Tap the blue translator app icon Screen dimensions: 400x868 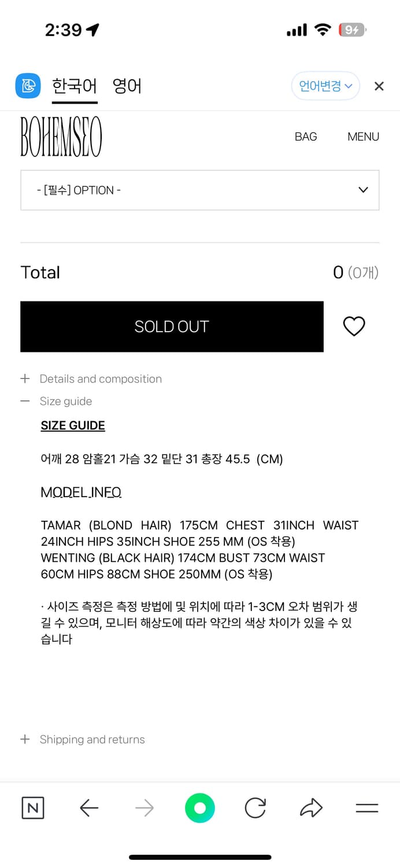coord(27,86)
